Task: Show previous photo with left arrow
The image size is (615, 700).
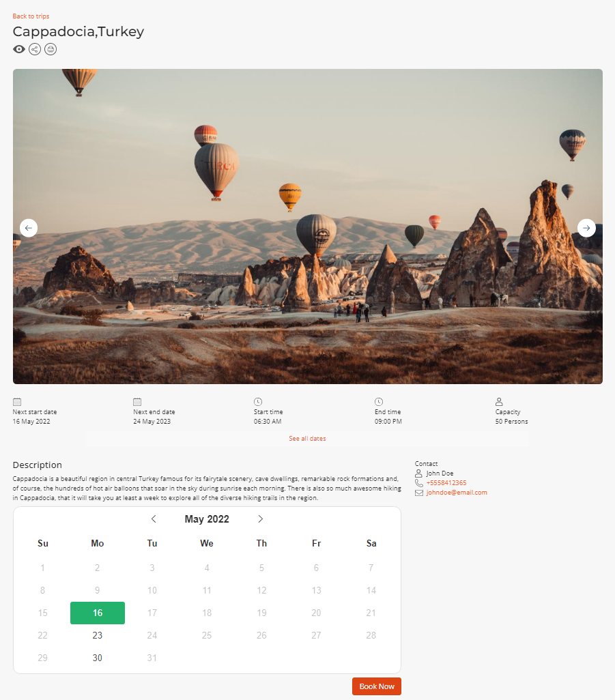Action: (29, 228)
